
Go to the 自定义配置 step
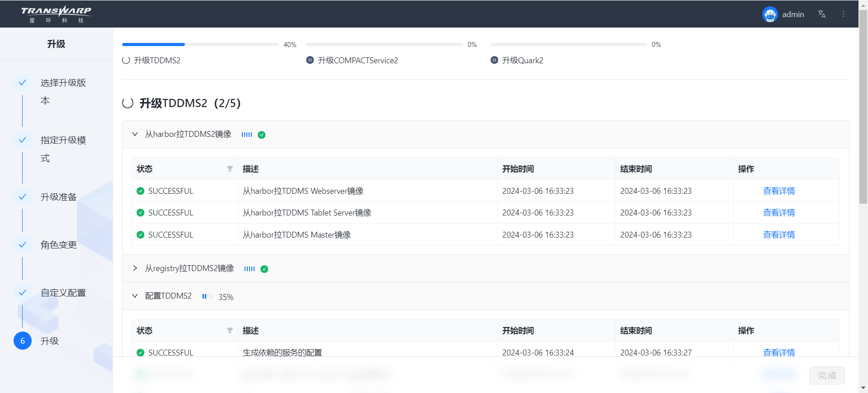pyautogui.click(x=63, y=293)
